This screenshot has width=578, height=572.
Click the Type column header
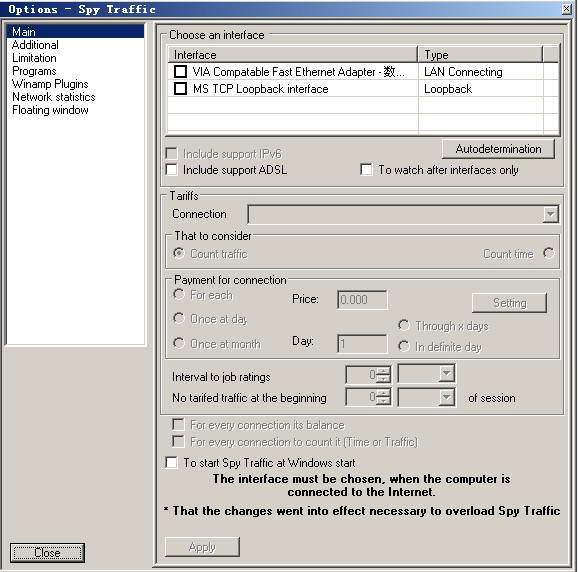tap(480, 55)
